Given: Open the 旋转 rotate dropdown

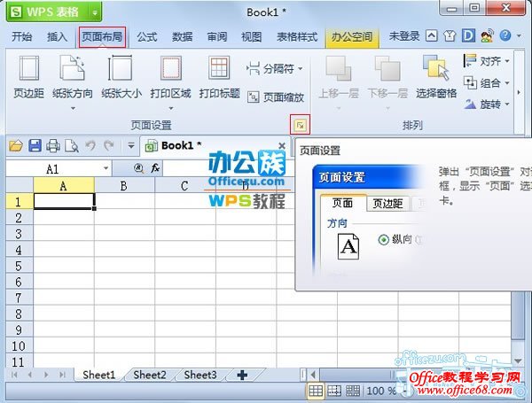Looking at the screenshot, I should (486, 104).
